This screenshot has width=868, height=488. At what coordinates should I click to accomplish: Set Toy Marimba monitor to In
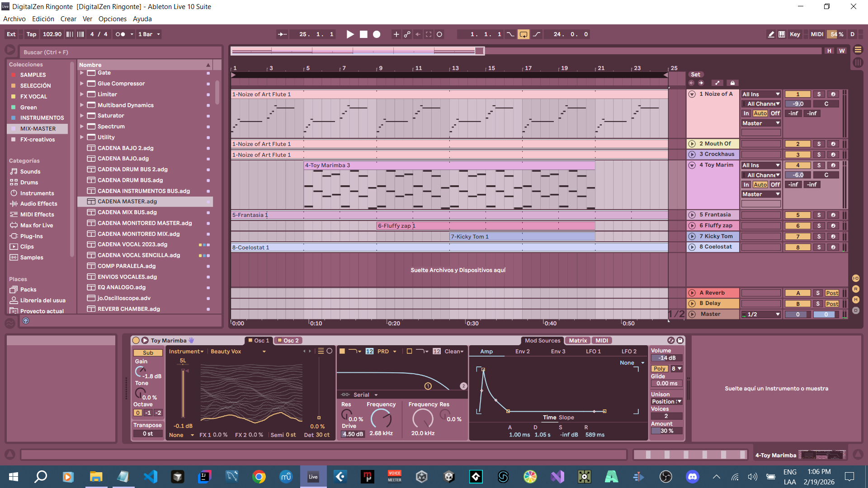click(x=746, y=185)
